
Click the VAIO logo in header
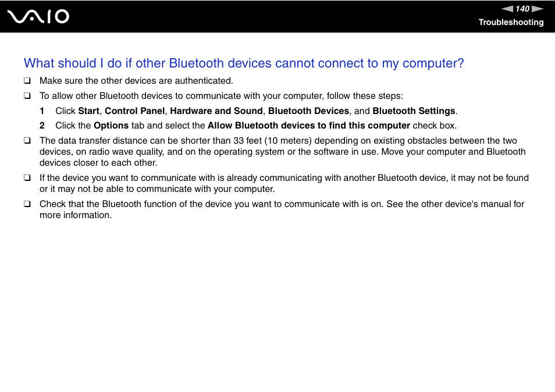click(38, 17)
